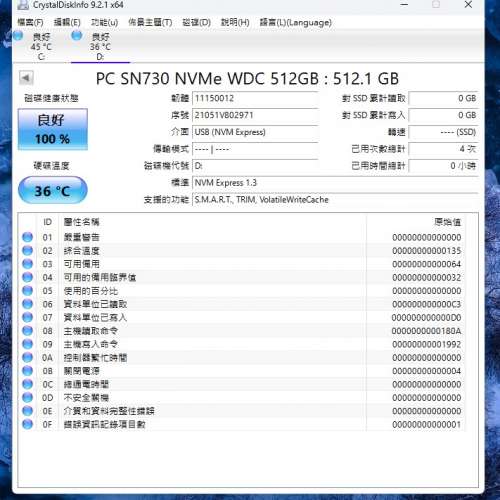
Task: Click the status orb of attribute 06
Action: coord(28,304)
